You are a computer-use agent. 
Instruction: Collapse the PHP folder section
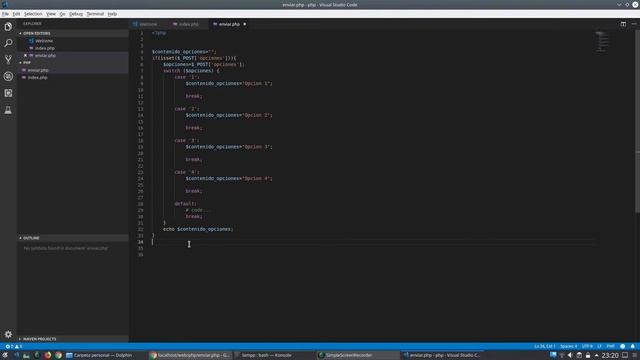pyautogui.click(x=73, y=62)
